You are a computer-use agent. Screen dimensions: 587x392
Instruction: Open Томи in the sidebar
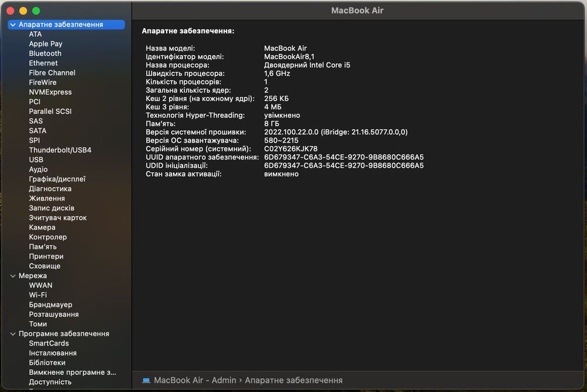tap(38, 325)
